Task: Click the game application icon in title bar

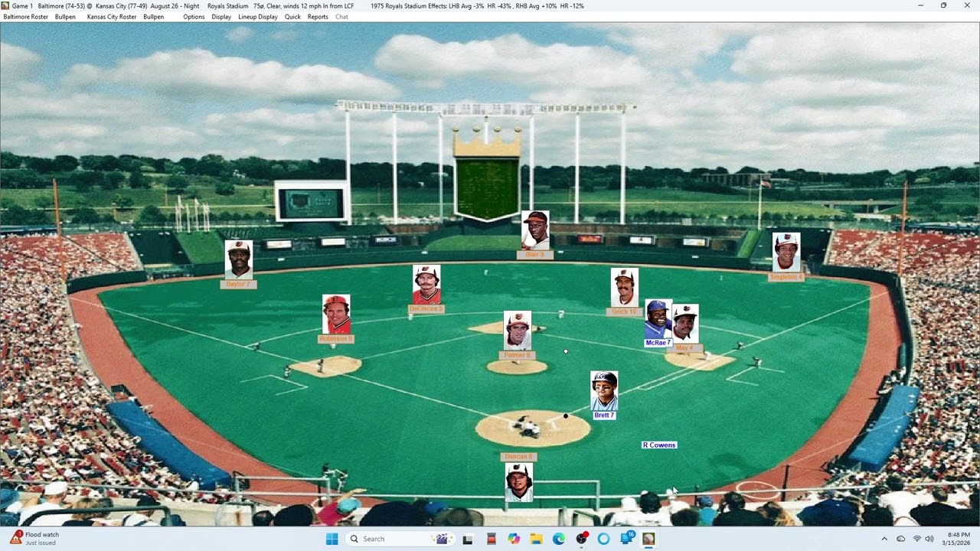Action: pyautogui.click(x=5, y=5)
